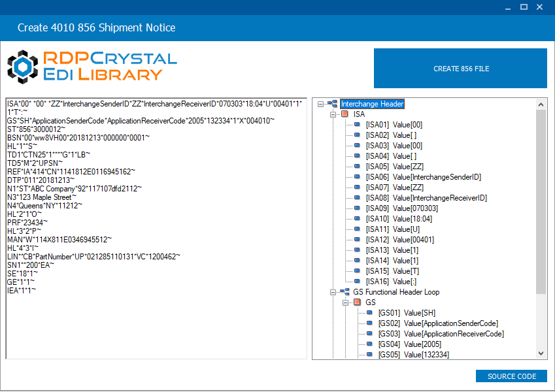Image resolution: width=555 pixels, height=392 pixels.
Task: Click the BSN segment line in EDI text
Action: (x=78, y=138)
